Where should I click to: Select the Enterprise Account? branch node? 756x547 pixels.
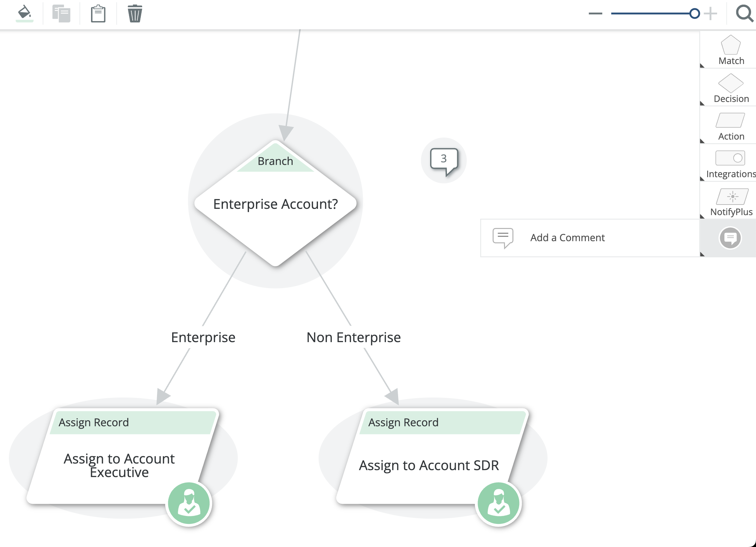click(x=275, y=204)
